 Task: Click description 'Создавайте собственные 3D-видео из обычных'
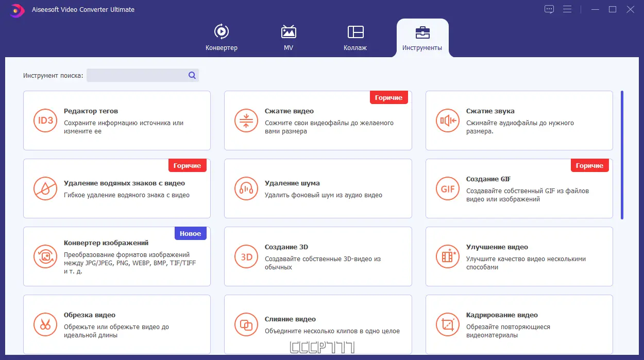(x=323, y=263)
